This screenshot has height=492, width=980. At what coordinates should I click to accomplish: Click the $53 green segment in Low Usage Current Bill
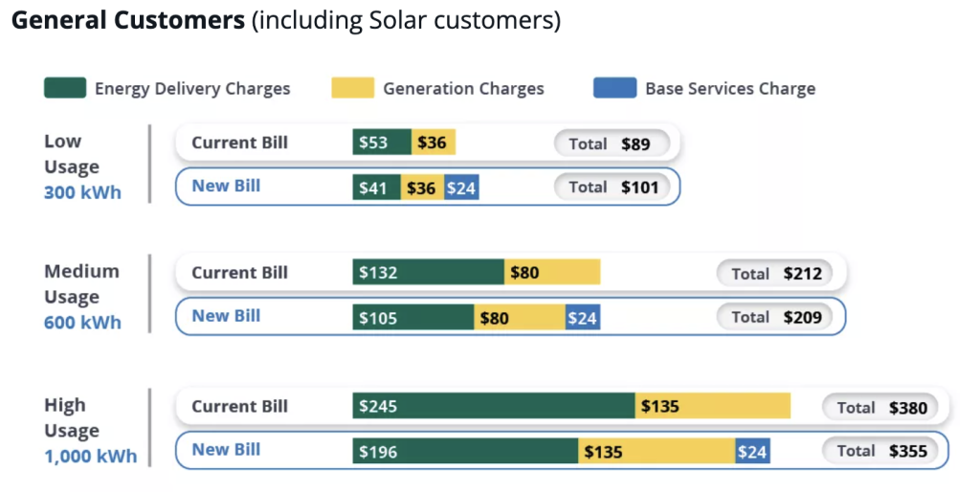tap(382, 143)
